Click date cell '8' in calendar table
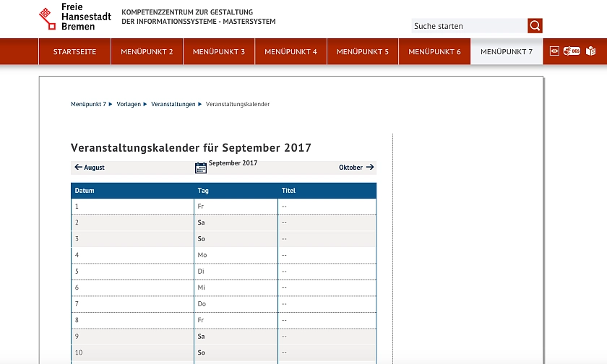The height and width of the screenshot is (364, 607). (x=132, y=320)
